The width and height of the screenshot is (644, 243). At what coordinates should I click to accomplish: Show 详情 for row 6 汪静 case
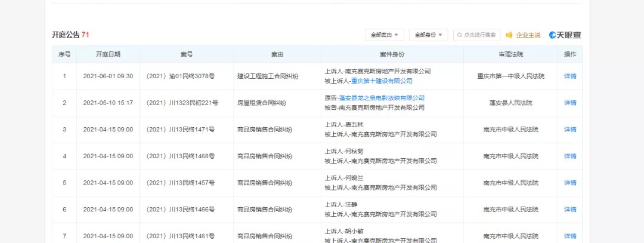570,210
